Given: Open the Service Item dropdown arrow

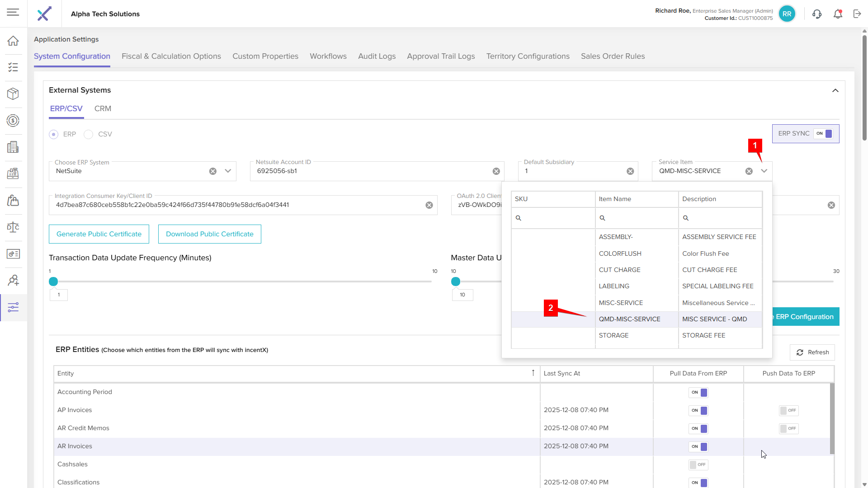Looking at the screenshot, I should tap(764, 171).
